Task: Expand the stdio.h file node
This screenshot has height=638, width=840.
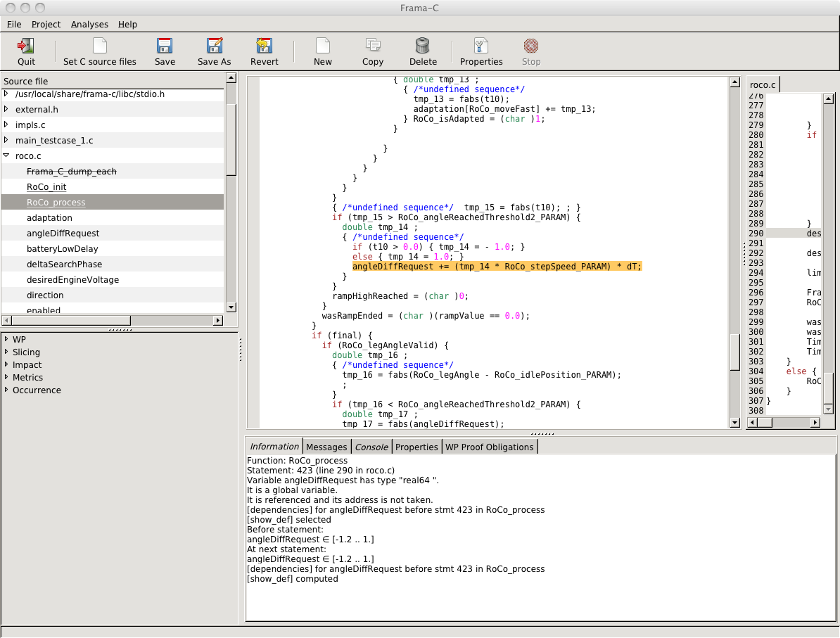Action: pos(6,94)
